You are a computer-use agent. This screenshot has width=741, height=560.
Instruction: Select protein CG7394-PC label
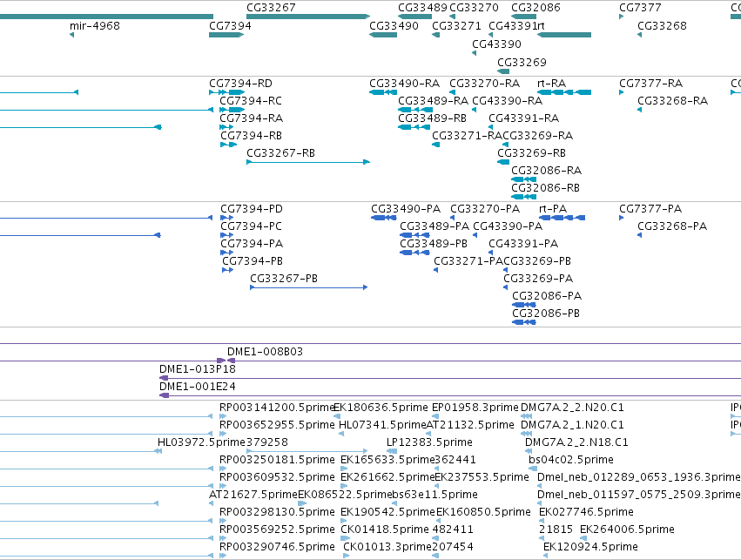point(251,226)
